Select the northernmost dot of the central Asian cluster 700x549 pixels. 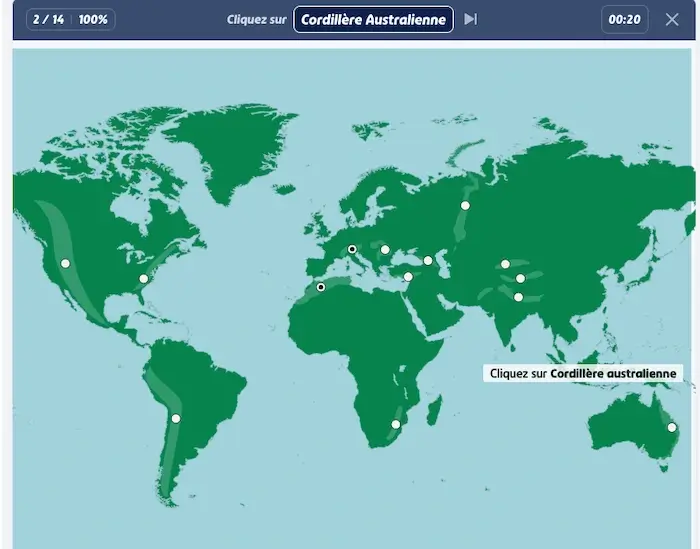point(505,264)
